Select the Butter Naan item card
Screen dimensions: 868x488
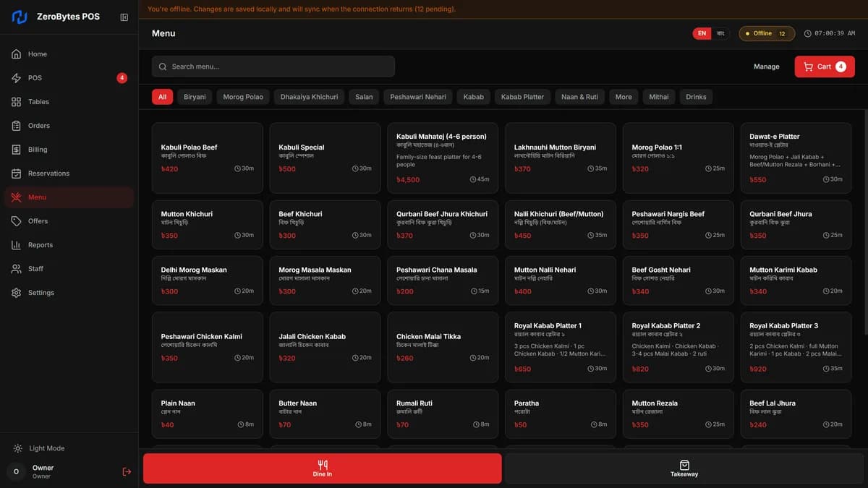[325, 414]
